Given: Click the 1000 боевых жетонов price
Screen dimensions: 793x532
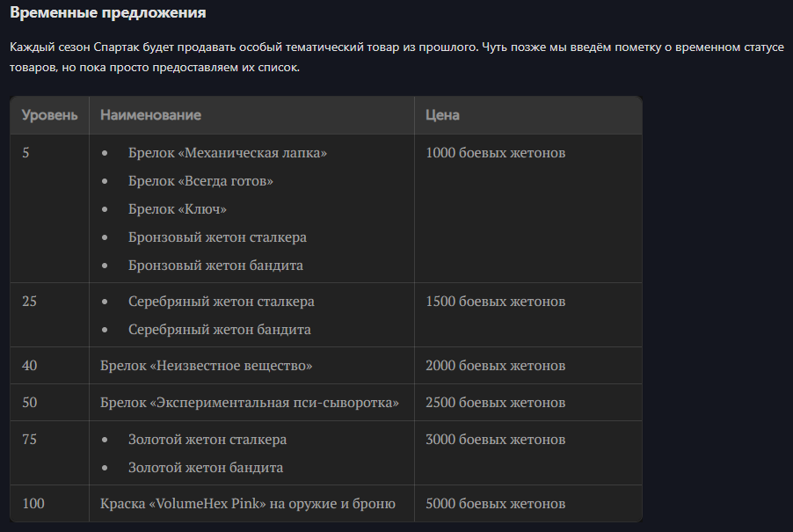Looking at the screenshot, I should coord(496,153).
